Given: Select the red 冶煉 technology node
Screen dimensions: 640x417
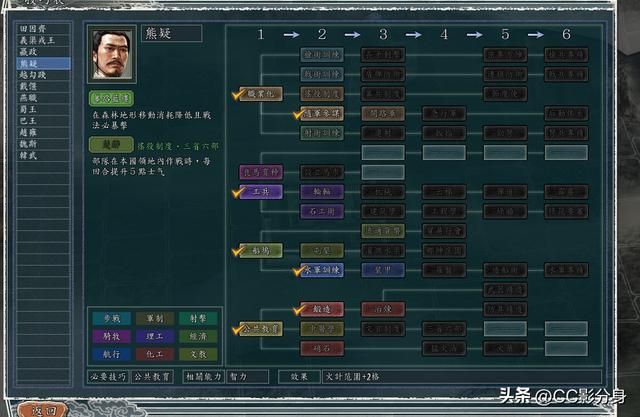Looking at the screenshot, I should [383, 309].
